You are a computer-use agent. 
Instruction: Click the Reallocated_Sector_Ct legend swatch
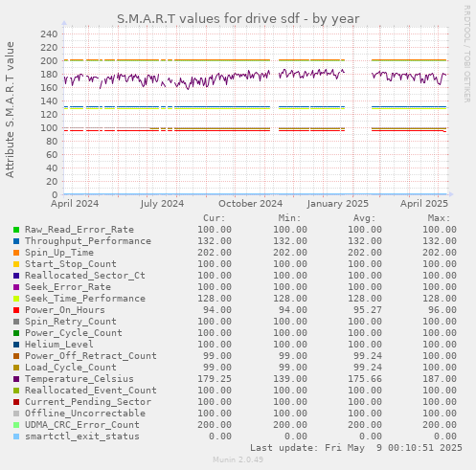point(16,276)
